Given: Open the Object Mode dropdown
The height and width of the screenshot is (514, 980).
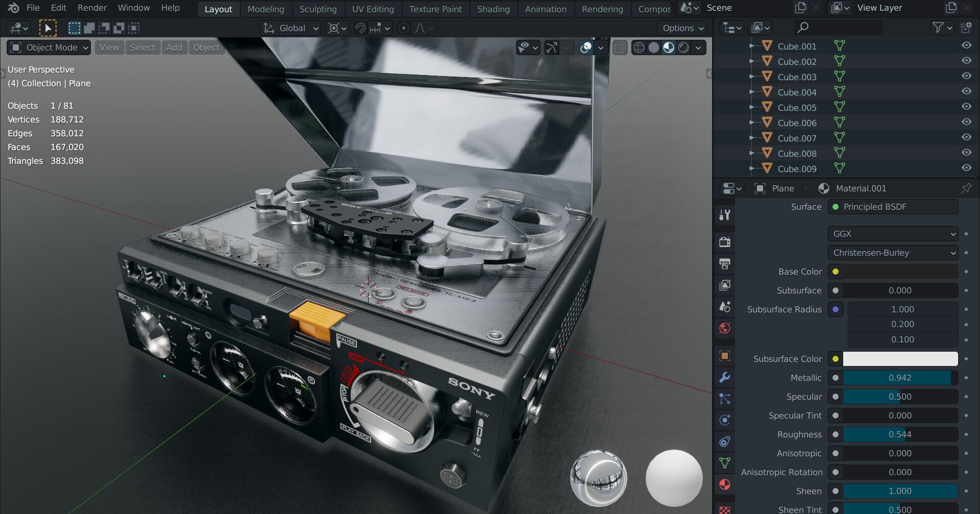Looking at the screenshot, I should point(49,47).
